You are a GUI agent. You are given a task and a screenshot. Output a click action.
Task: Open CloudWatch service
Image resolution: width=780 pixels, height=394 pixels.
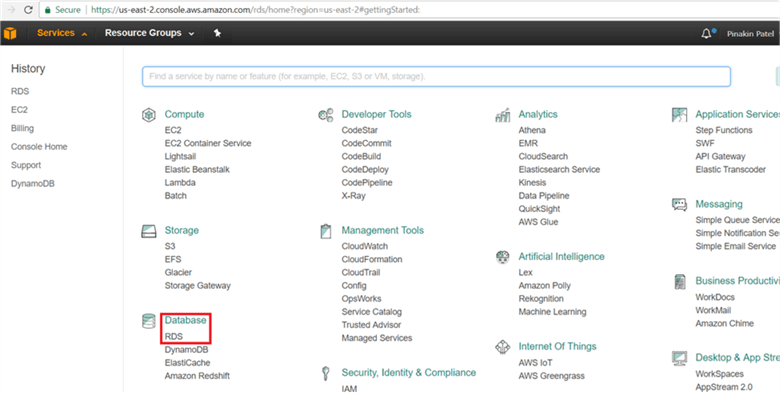(x=365, y=246)
